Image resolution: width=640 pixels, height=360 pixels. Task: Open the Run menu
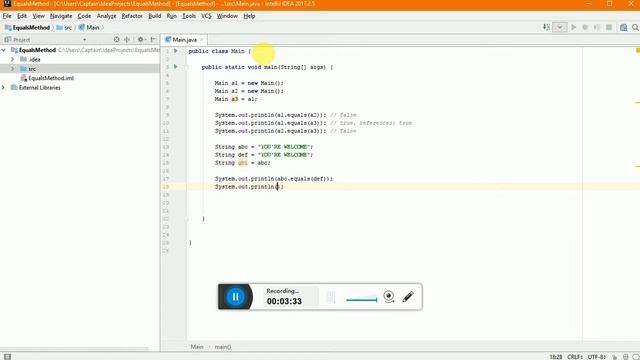point(171,16)
